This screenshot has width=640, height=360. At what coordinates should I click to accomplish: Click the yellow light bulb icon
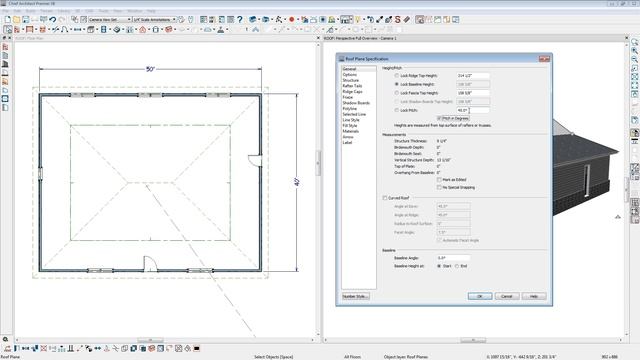coord(358,20)
